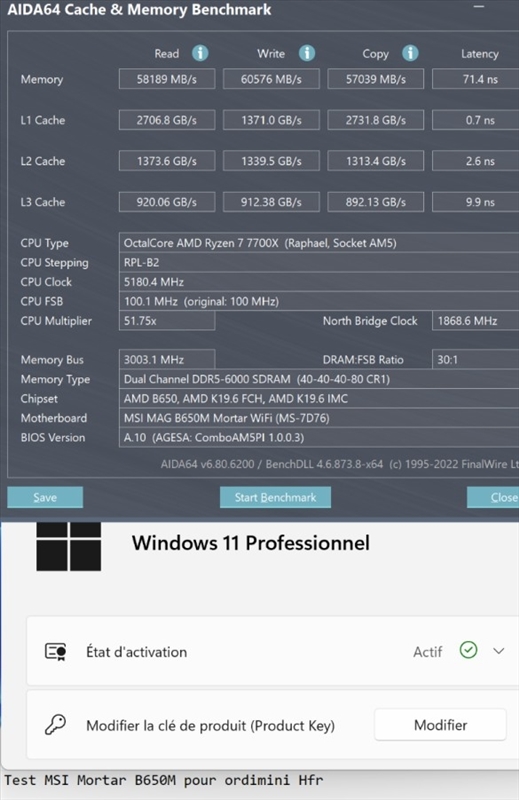Select the L1 Cache Write value field

271,120
